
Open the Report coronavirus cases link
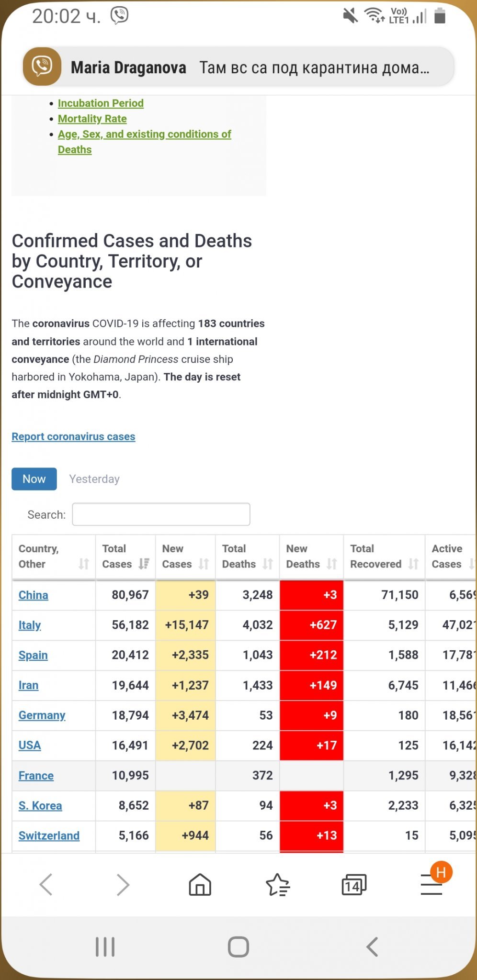pyautogui.click(x=73, y=436)
